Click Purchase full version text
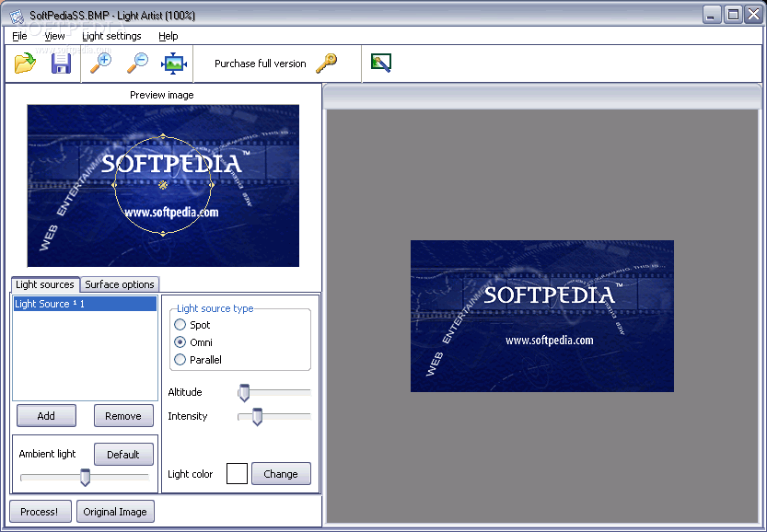Viewport: 767px width, 532px height. tap(261, 64)
